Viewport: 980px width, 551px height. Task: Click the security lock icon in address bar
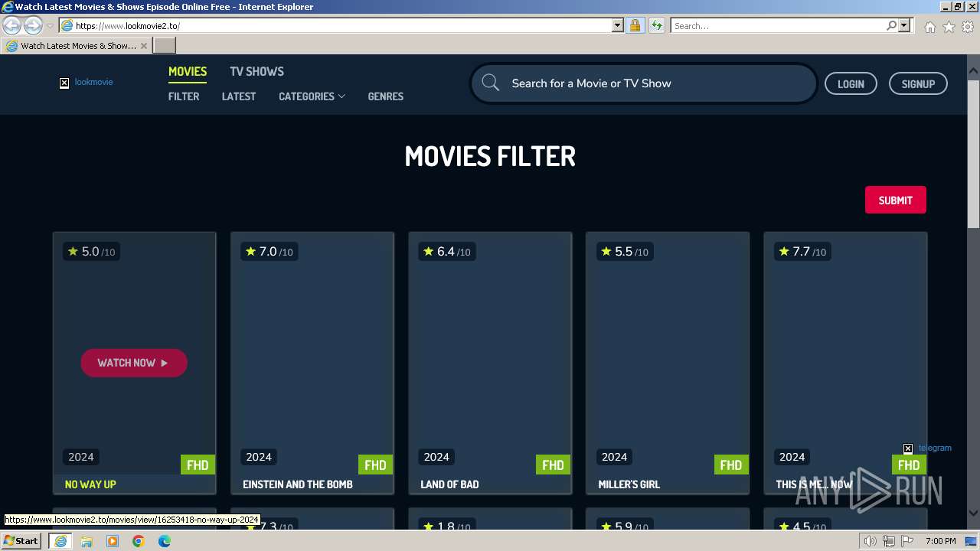pyautogui.click(x=635, y=25)
